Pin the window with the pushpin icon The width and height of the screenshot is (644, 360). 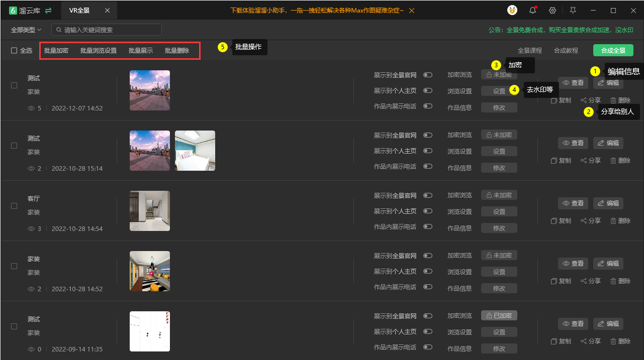point(573,10)
